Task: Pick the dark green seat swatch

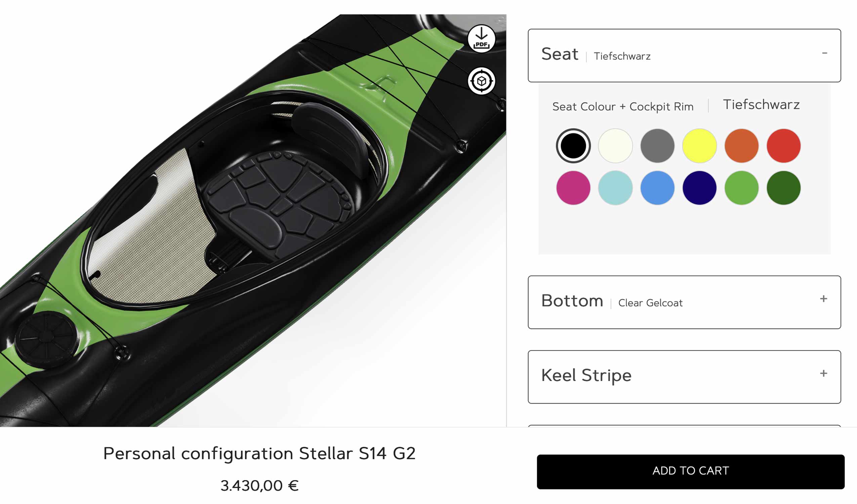Action: pyautogui.click(x=783, y=188)
